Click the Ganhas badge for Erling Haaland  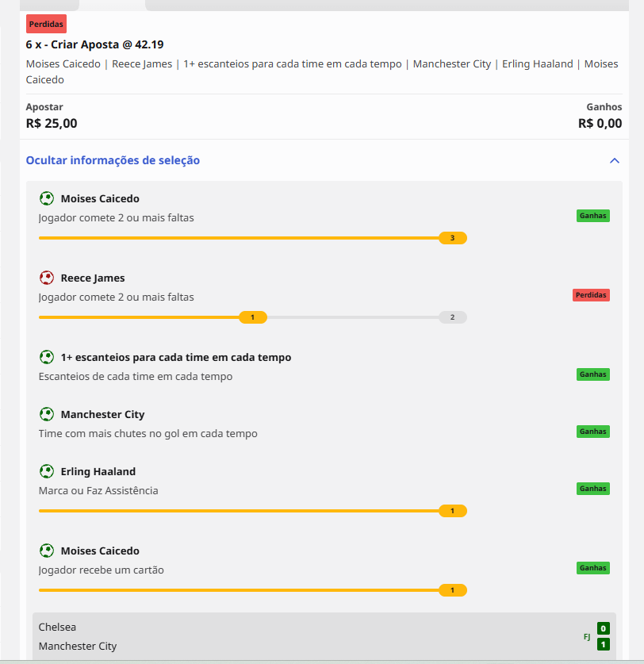click(592, 489)
